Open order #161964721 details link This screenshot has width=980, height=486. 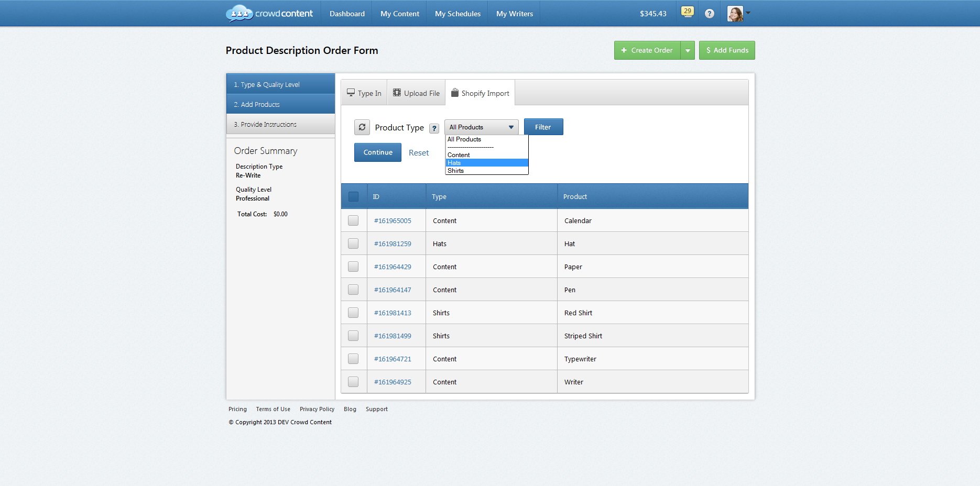point(393,359)
